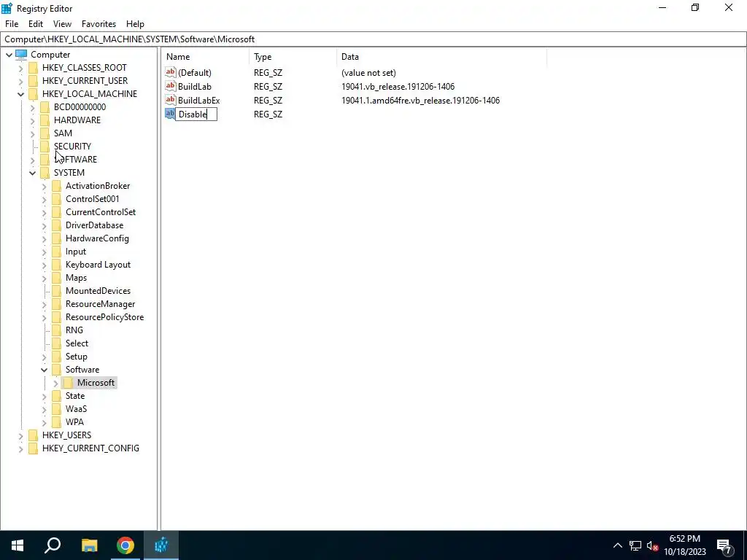Click the Registry Editor title bar icon
This screenshot has width=747, height=560.
[7, 8]
